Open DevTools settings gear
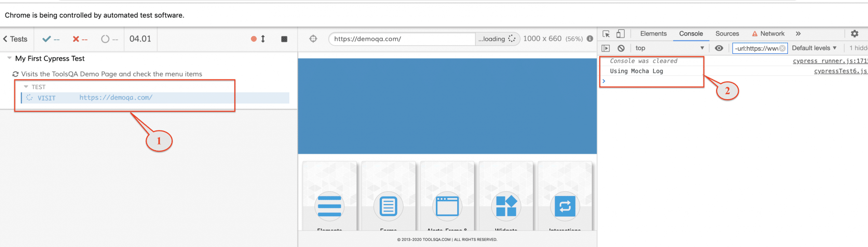 (x=854, y=34)
